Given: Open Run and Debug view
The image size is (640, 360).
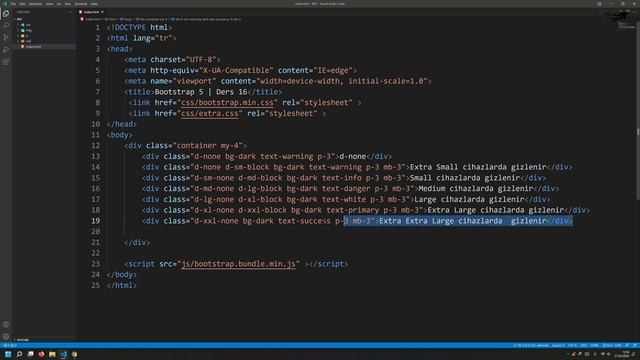Looking at the screenshot, I should [6, 50].
